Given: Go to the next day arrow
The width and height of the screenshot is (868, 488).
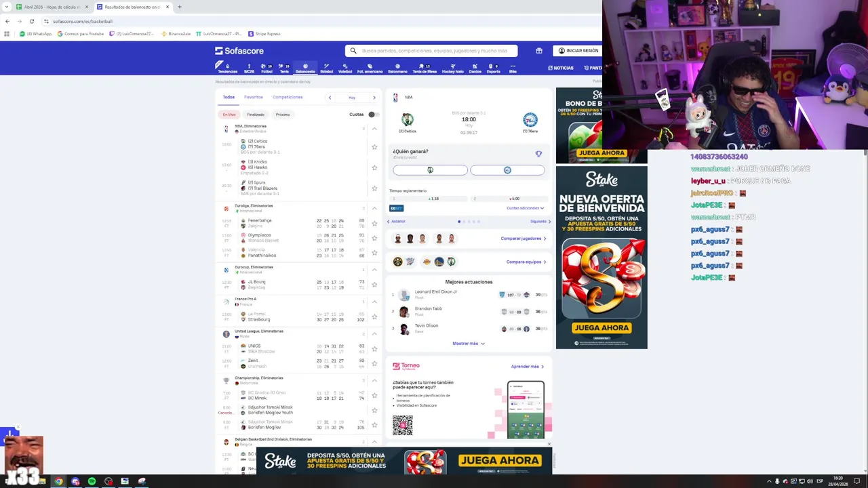Looking at the screenshot, I should click(x=374, y=98).
